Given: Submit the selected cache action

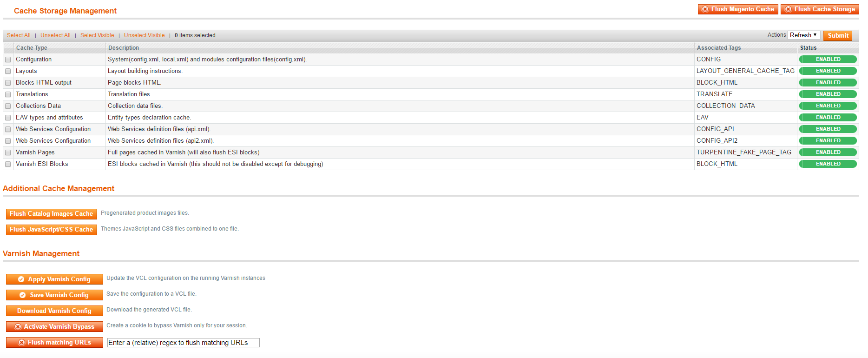Looking at the screenshot, I should [837, 35].
